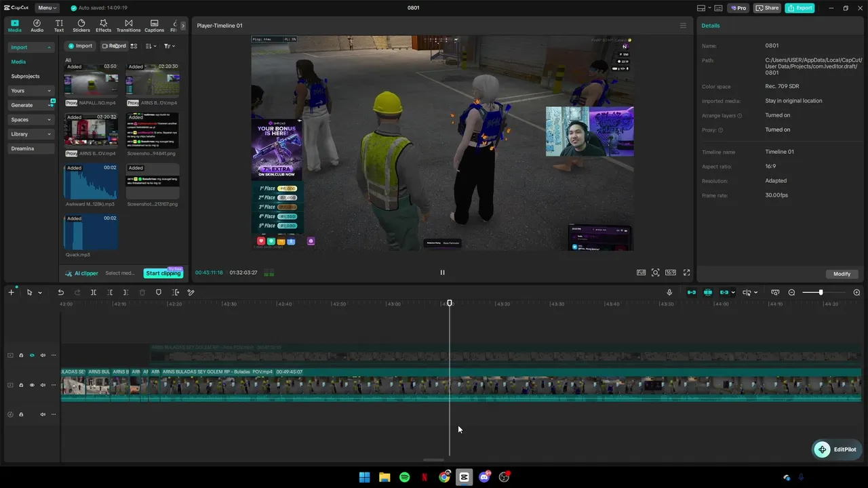Open the Transitions tab
Viewport: 868px width, 488px height.
(x=128, y=26)
